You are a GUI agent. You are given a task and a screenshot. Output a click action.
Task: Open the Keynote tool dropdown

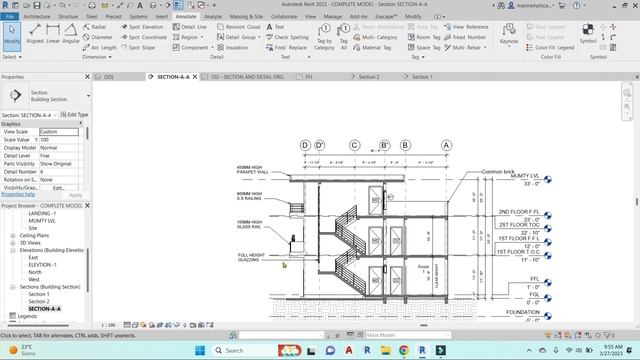pos(509,46)
